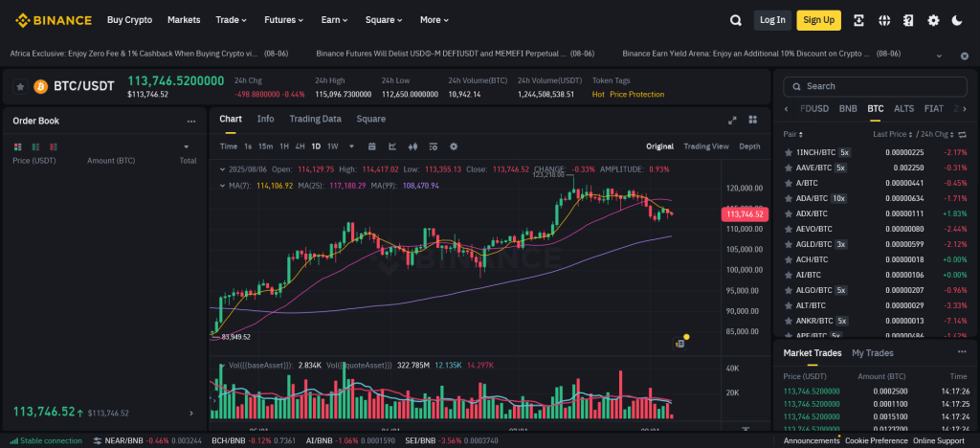The image size is (980, 448).
Task: Star the ACH/BTC pair
Action: click(x=789, y=259)
